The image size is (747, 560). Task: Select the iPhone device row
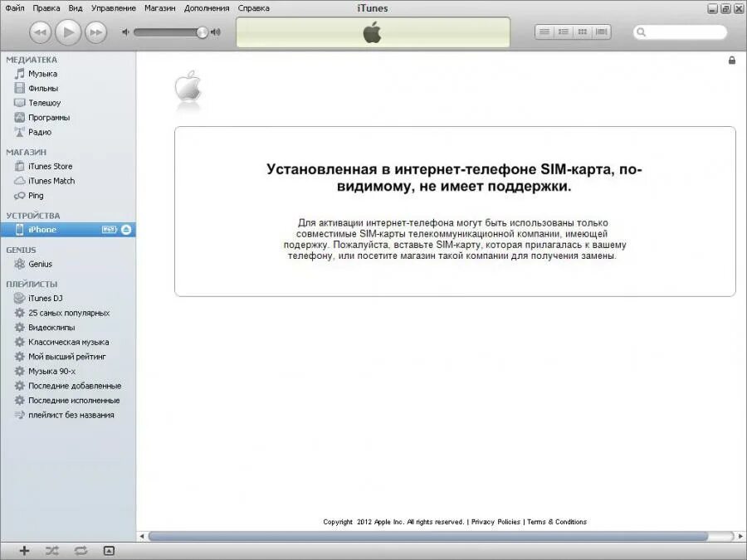point(68,230)
